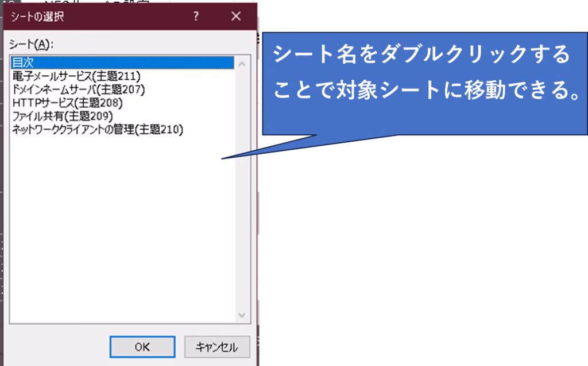
Task: Click the help question mark button
Action: tap(196, 17)
